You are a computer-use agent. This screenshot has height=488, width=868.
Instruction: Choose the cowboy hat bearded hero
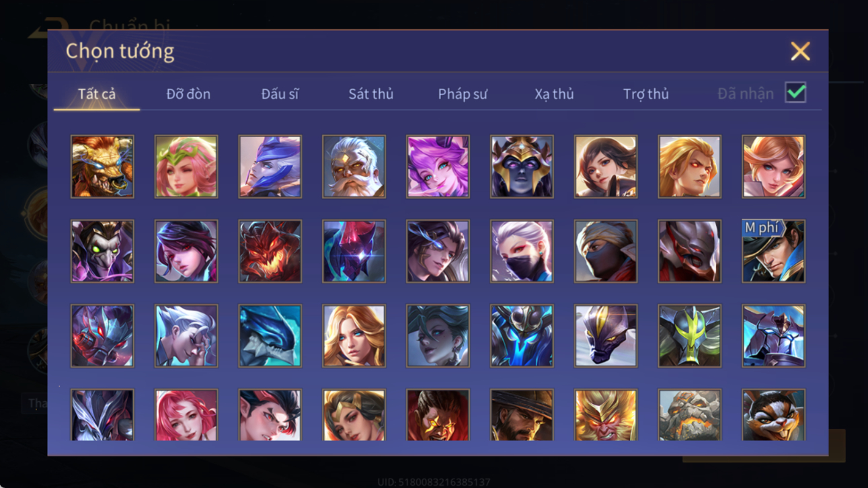[x=522, y=415]
